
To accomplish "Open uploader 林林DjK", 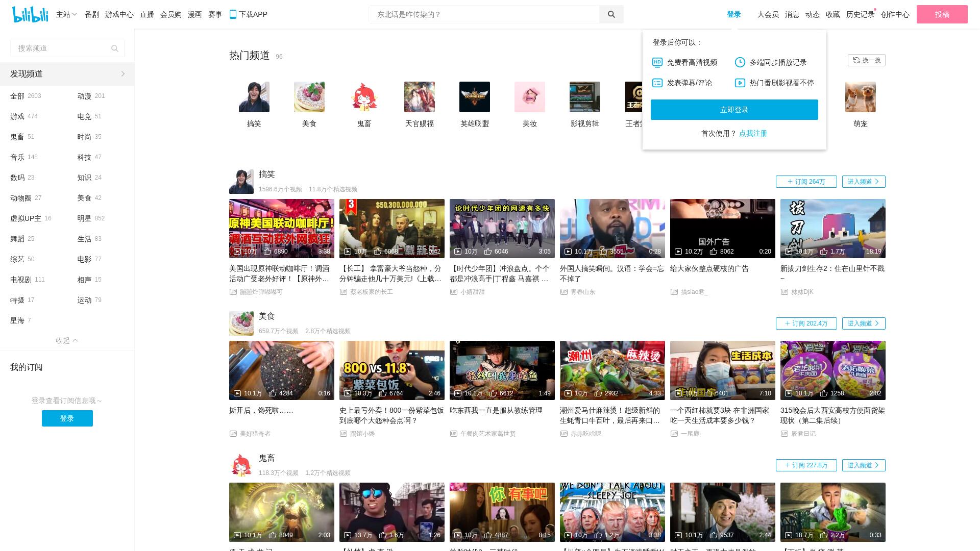I will [802, 292].
